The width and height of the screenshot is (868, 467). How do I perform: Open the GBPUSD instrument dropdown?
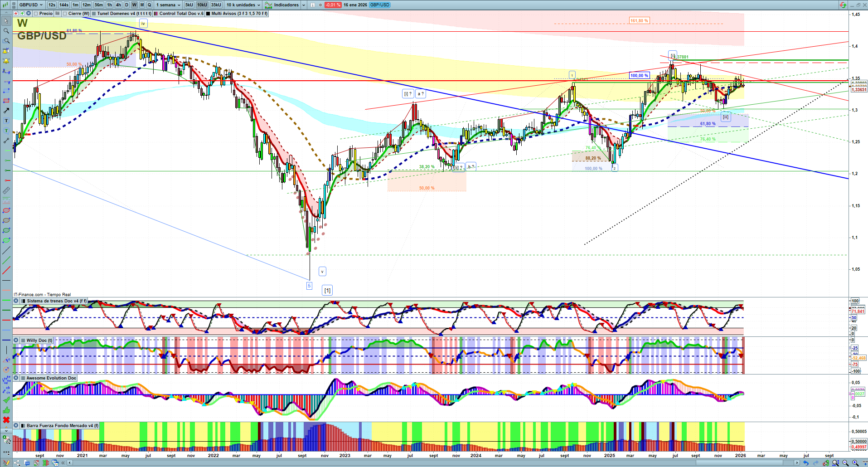point(31,5)
